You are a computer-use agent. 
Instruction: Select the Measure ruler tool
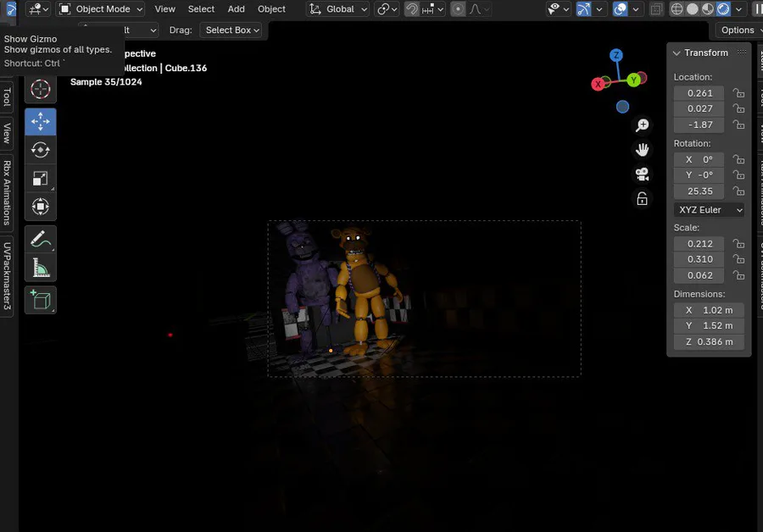click(x=41, y=268)
